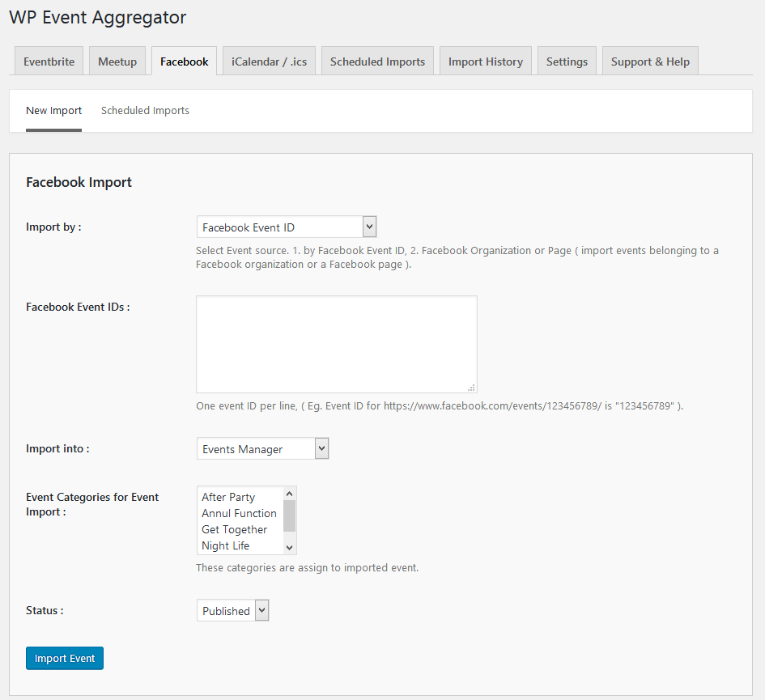Click category list scrollbar down arrow
This screenshot has width=765, height=700.
289,547
